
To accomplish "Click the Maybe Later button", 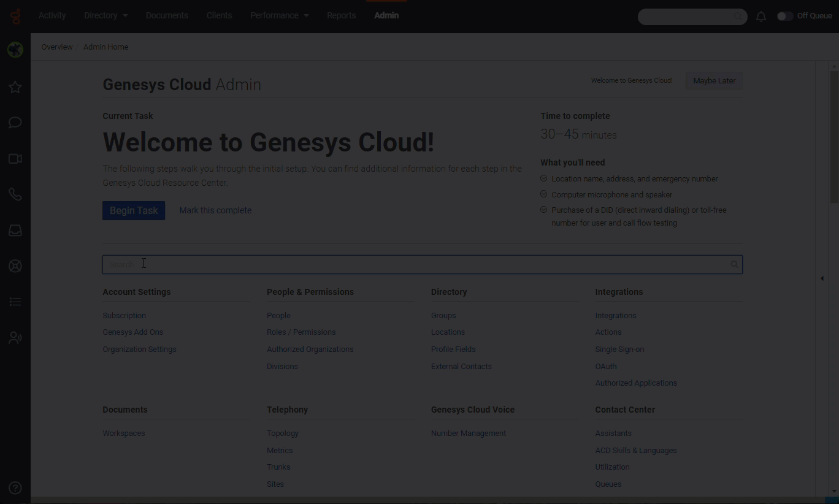I will (714, 81).
